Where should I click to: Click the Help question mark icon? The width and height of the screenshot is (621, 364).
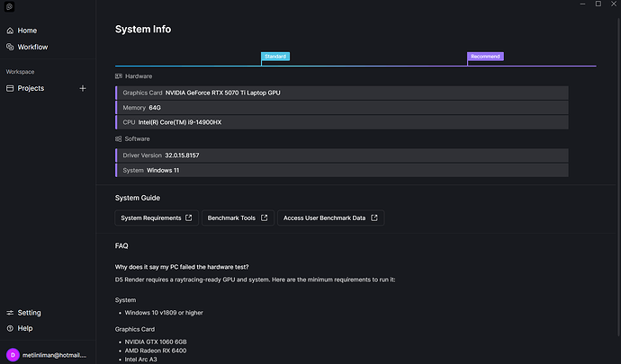10,328
